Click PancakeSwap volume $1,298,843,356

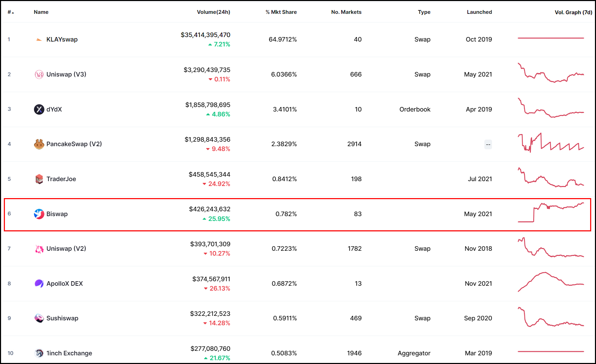pos(207,140)
